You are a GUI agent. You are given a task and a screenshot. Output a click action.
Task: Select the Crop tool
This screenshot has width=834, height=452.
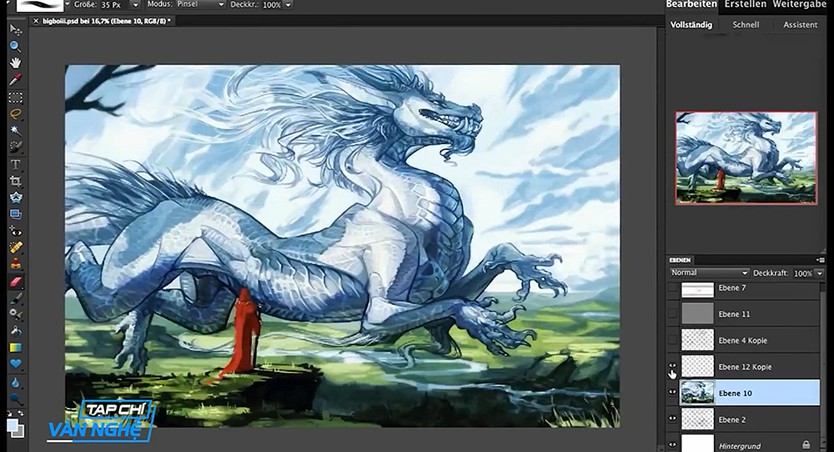tap(15, 181)
